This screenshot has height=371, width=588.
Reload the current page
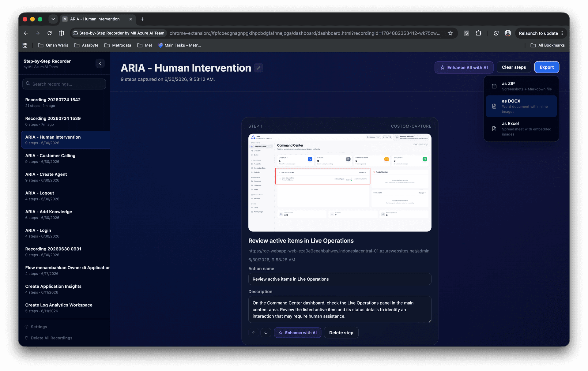pos(50,33)
